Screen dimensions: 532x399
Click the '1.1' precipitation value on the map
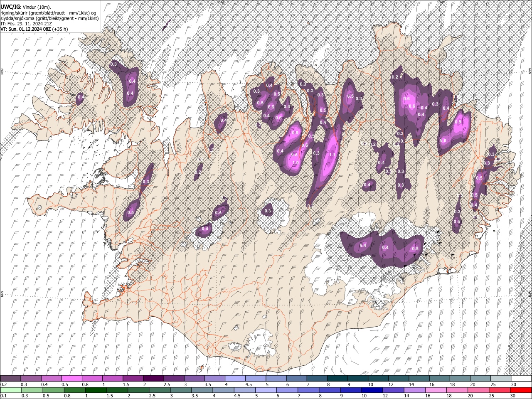coord(332,155)
